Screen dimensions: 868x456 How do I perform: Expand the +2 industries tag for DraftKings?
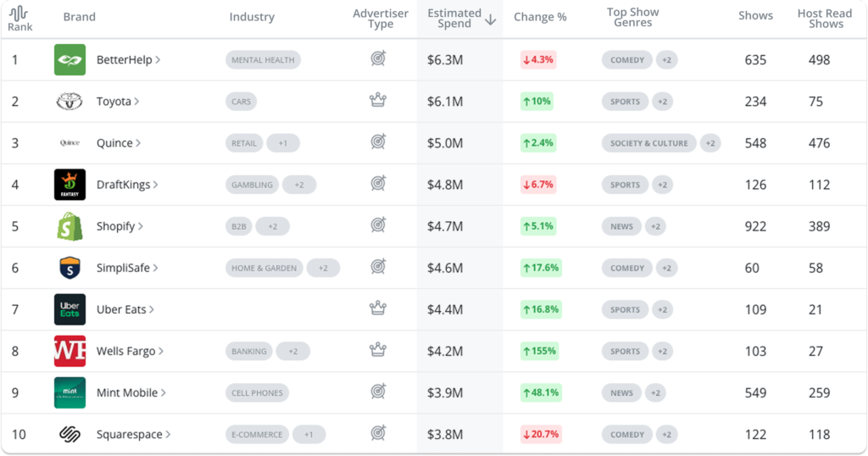298,185
